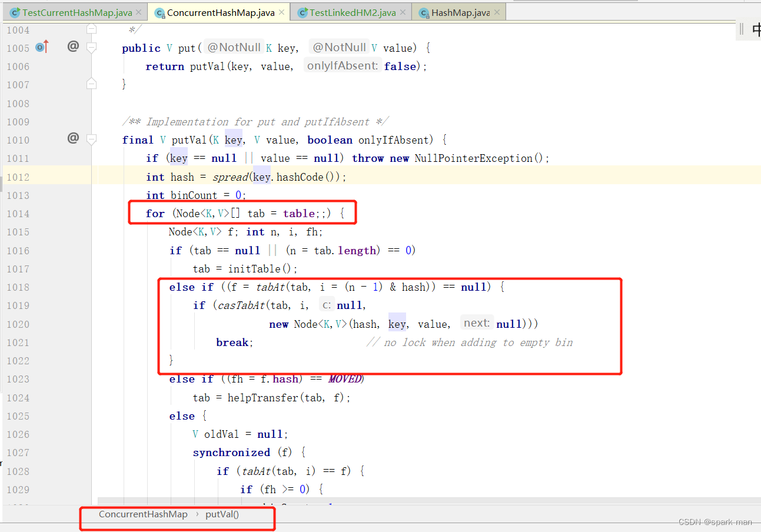Click line number 1012 in the gutter

[x=18, y=177]
